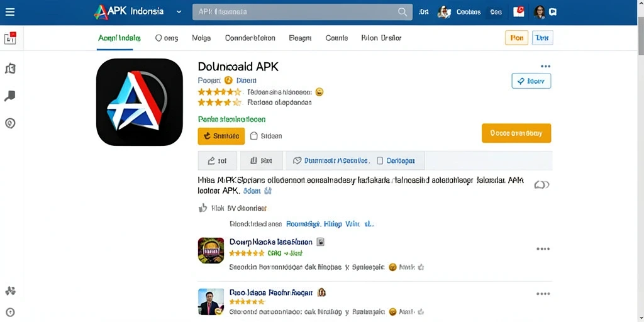Open the sidebar hammer icon
Screen dimensions: 644x322
[10, 96]
